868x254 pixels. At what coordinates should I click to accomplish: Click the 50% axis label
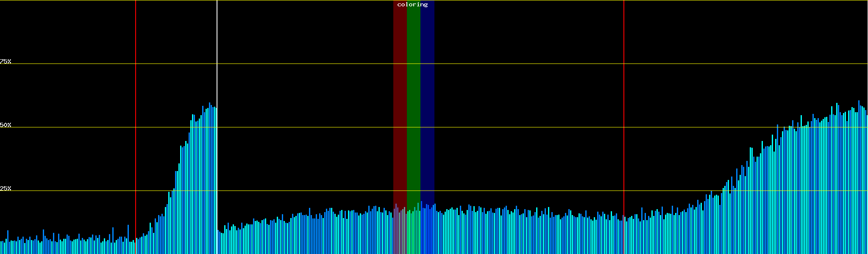pyautogui.click(x=6, y=125)
